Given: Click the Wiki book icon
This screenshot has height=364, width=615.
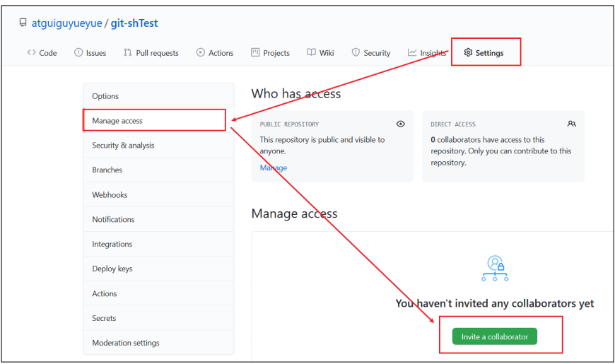Looking at the screenshot, I should (311, 52).
